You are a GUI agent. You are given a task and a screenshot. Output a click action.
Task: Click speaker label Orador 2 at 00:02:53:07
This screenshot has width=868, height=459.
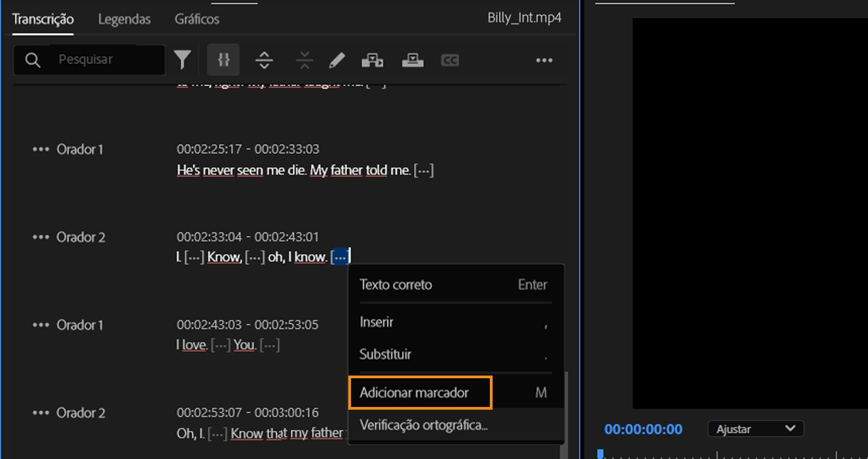(x=81, y=412)
